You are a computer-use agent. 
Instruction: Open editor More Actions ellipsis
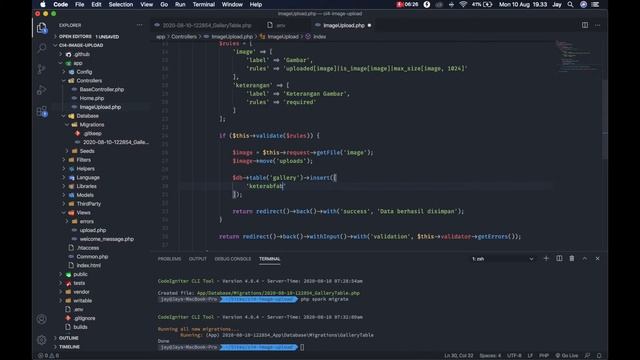598,25
